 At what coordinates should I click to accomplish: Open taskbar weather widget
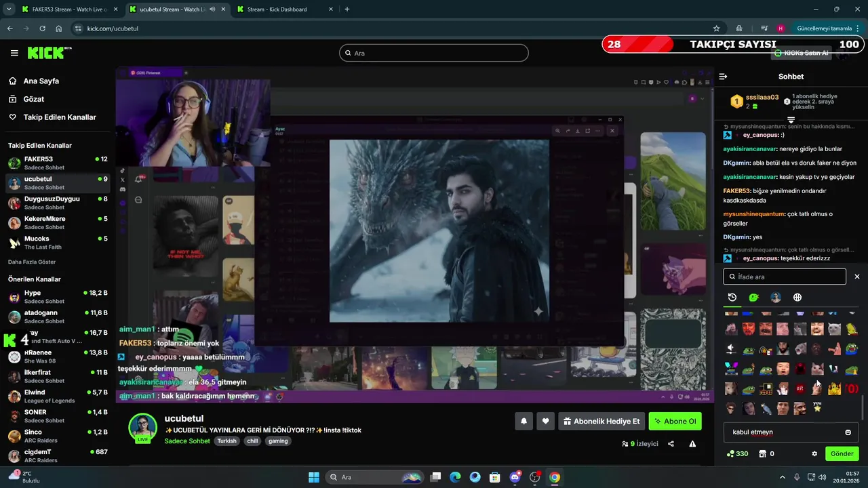click(x=24, y=476)
